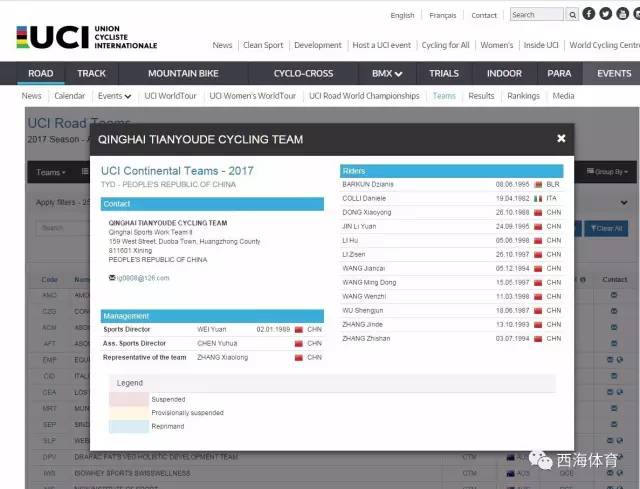Open the MOUNTAIN BIKE tab

[183, 73]
